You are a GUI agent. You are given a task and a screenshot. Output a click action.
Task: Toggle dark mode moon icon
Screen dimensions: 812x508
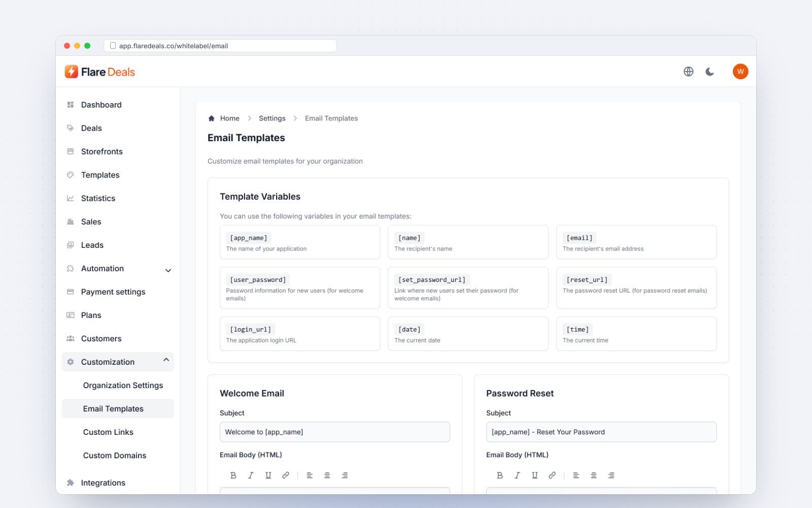[x=710, y=72]
